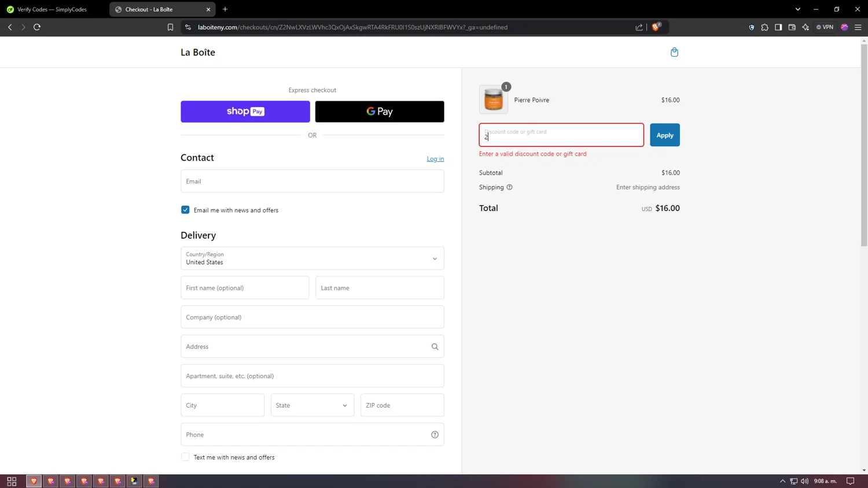Bookmark this page icon
Screen dimensions: 868x488
coord(170,27)
